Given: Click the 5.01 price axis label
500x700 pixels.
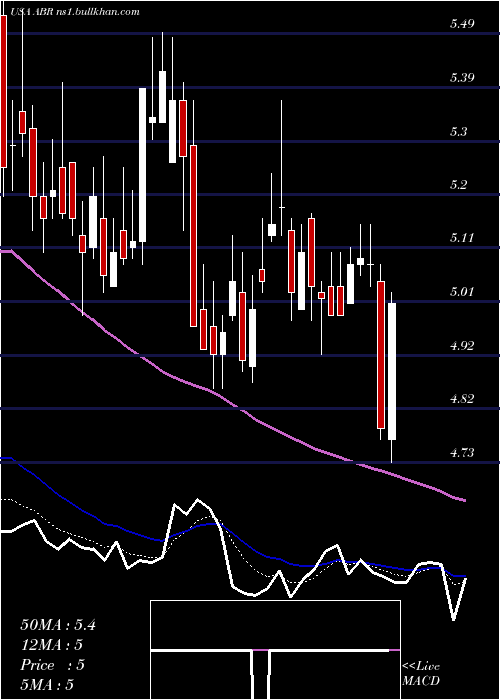Looking at the screenshot, I should tap(462, 292).
